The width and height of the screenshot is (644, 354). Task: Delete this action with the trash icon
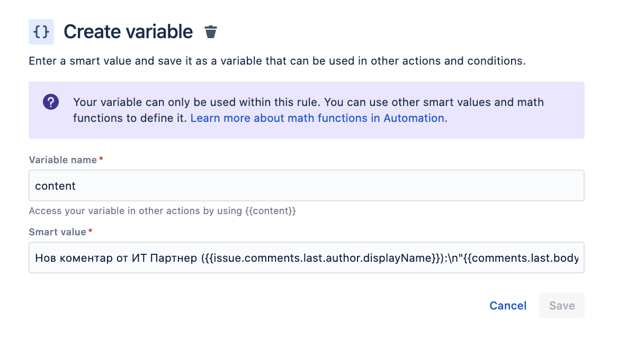point(211,32)
